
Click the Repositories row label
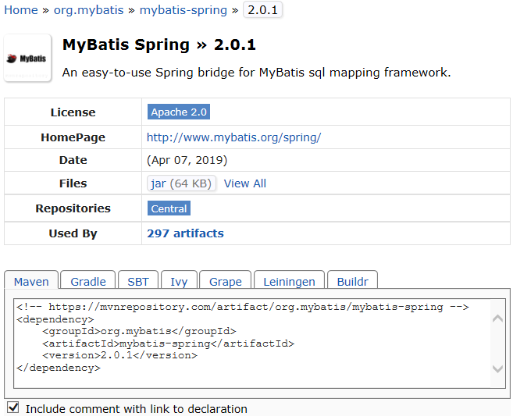tap(73, 208)
